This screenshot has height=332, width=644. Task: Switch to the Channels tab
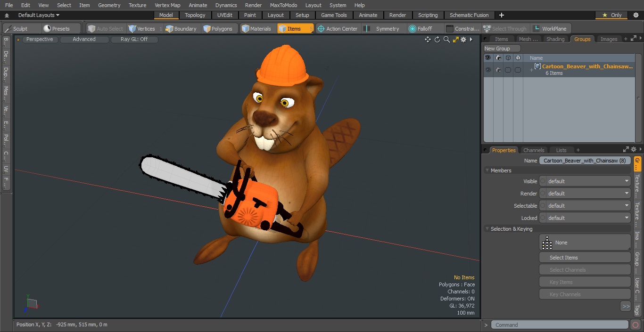pos(534,150)
